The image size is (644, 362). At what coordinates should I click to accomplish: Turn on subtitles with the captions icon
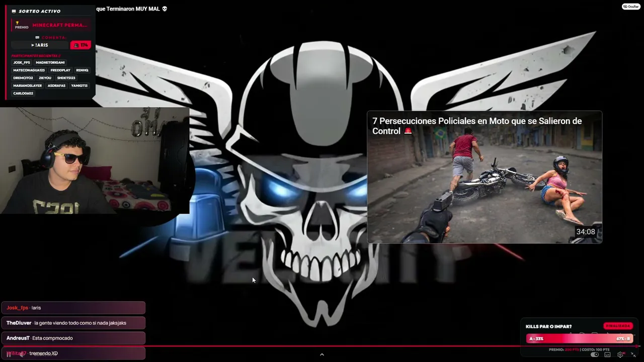pos(608,354)
